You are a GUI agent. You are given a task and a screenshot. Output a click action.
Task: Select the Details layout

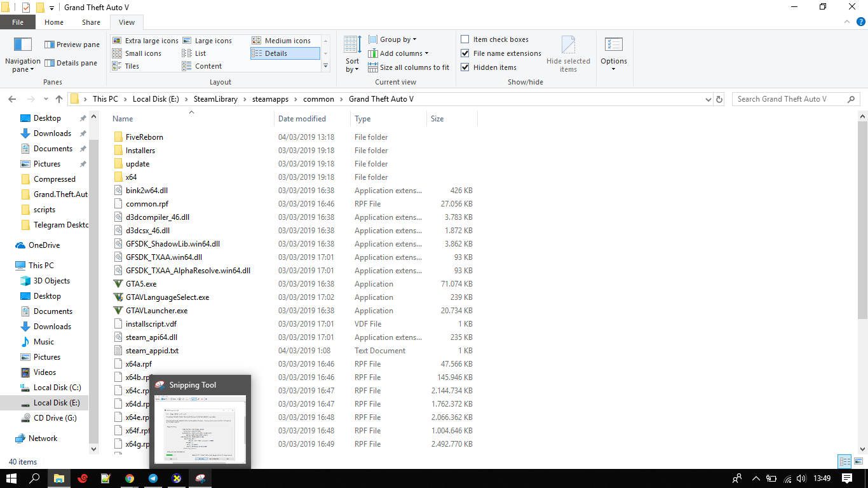click(x=285, y=53)
